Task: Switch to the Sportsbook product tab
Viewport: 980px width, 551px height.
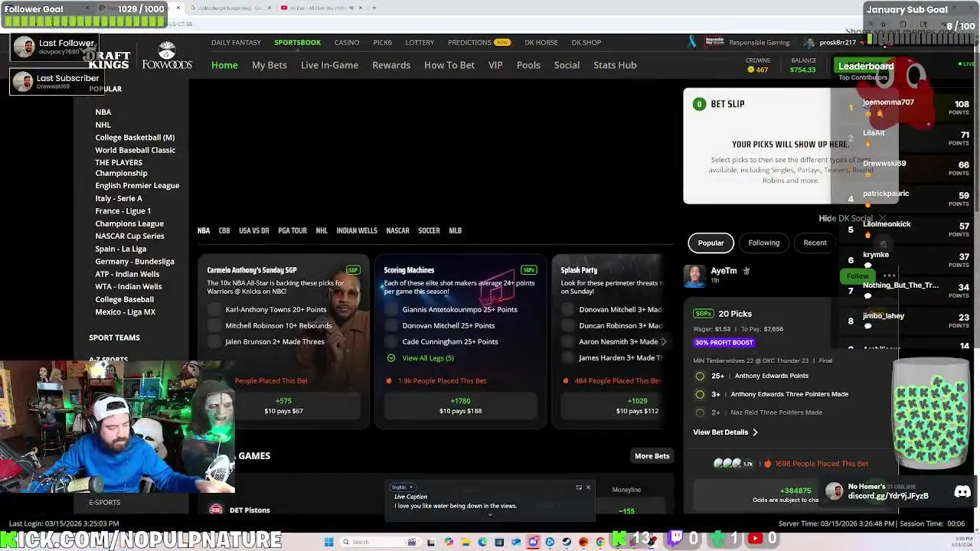Action: pos(298,42)
